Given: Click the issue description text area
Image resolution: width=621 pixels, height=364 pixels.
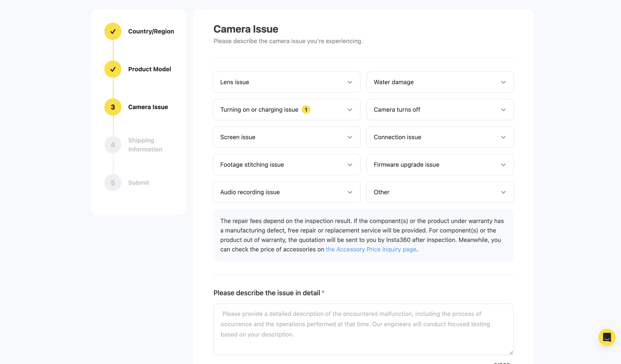Looking at the screenshot, I should [x=363, y=329].
